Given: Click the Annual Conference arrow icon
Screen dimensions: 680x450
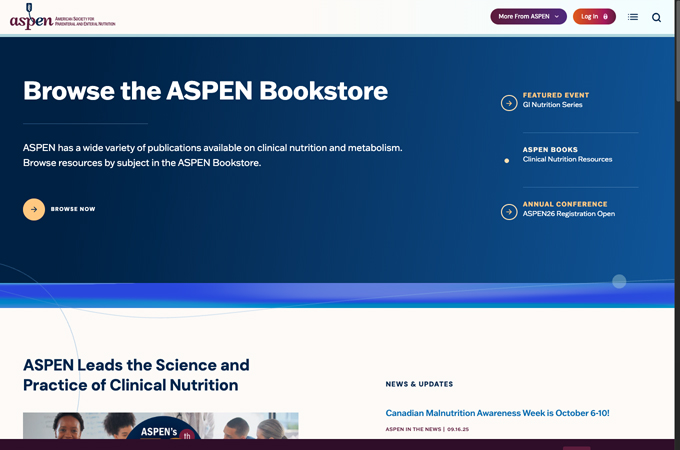Looking at the screenshot, I should click(x=509, y=212).
